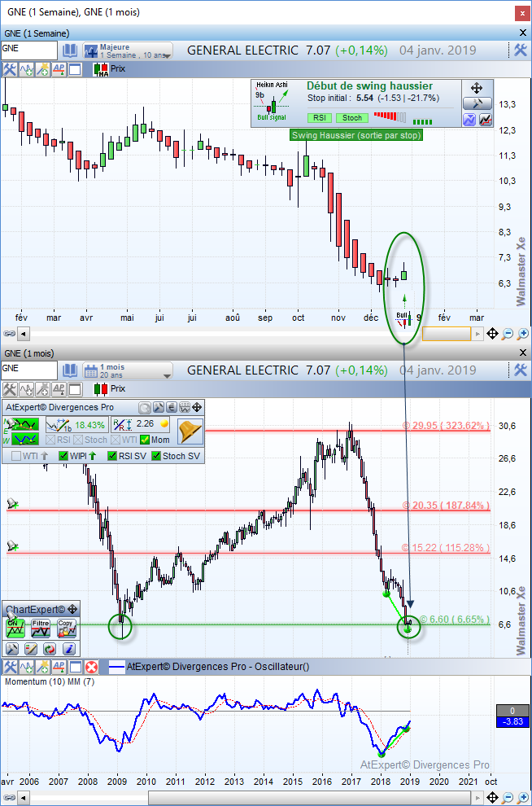Zoom out the weekly chart
Viewport: 532px width, 806px height.
coord(508,334)
